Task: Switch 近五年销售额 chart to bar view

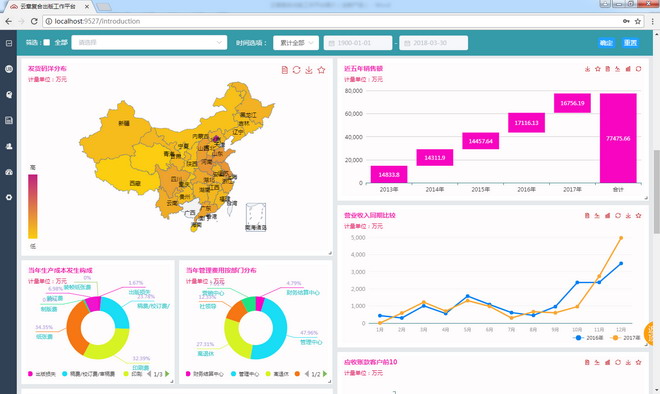Action: point(628,69)
